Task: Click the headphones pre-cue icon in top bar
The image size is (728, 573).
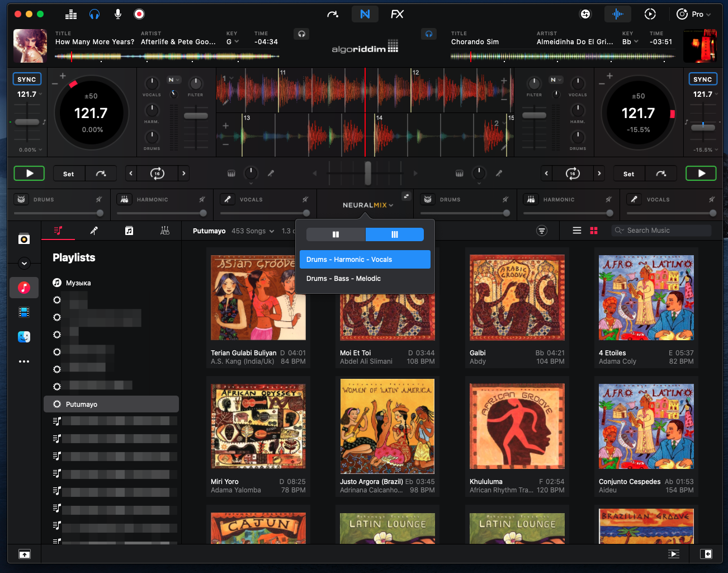Action: [94, 14]
